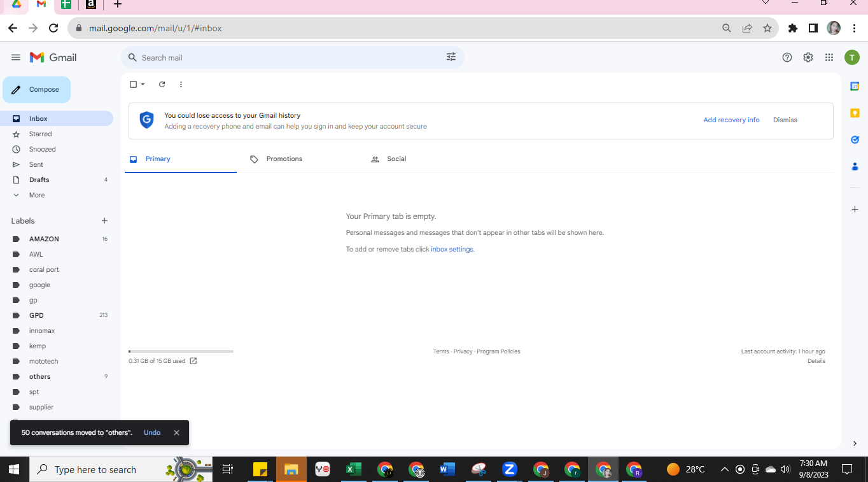Close the conversations moved notification
The width and height of the screenshot is (868, 482).
click(176, 432)
